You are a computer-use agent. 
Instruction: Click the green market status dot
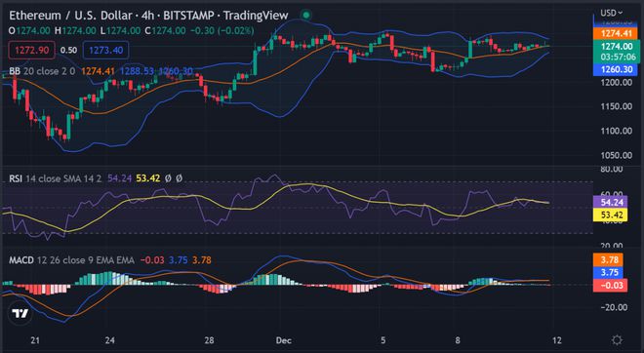[x=305, y=16]
